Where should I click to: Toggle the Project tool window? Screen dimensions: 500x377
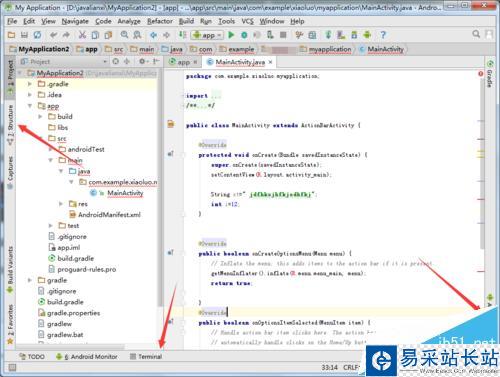click(x=10, y=77)
